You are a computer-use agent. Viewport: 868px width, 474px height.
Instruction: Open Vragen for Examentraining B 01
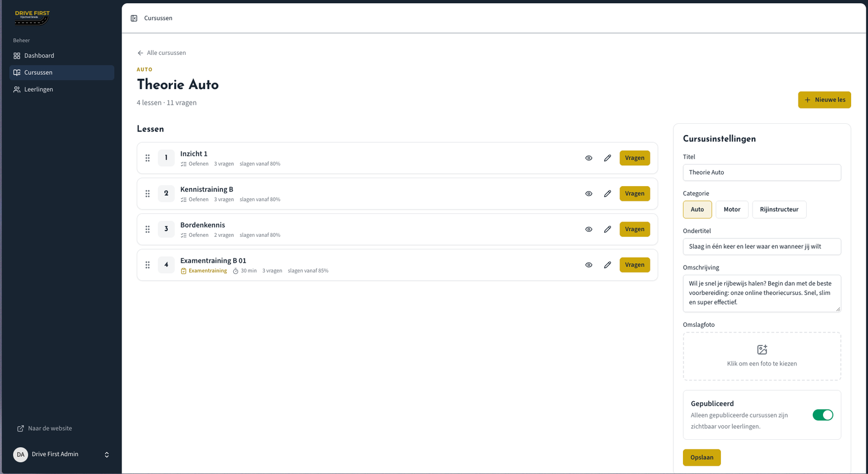click(635, 265)
